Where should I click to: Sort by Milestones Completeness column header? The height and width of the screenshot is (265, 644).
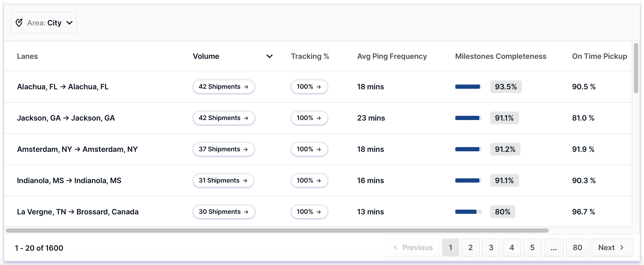(x=501, y=56)
